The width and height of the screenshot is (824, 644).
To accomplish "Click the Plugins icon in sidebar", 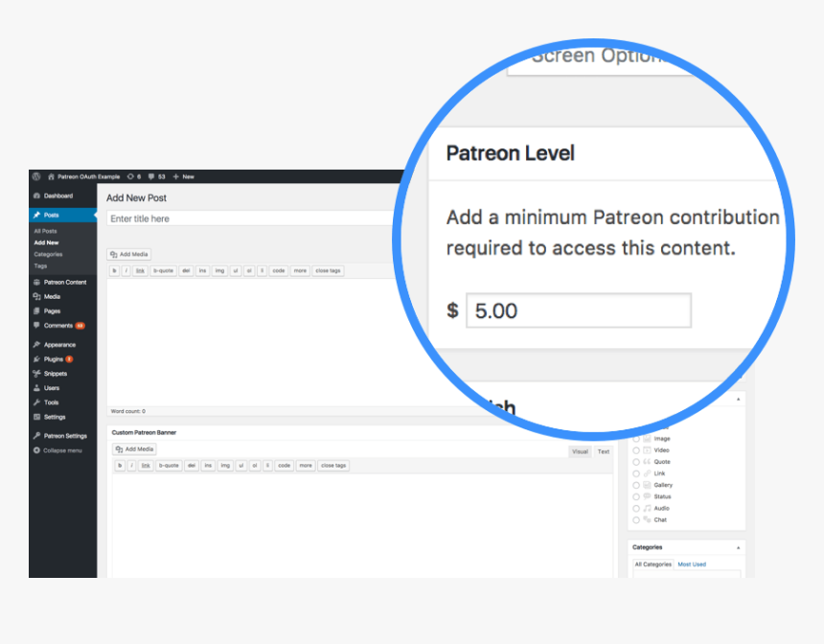I will point(36,358).
